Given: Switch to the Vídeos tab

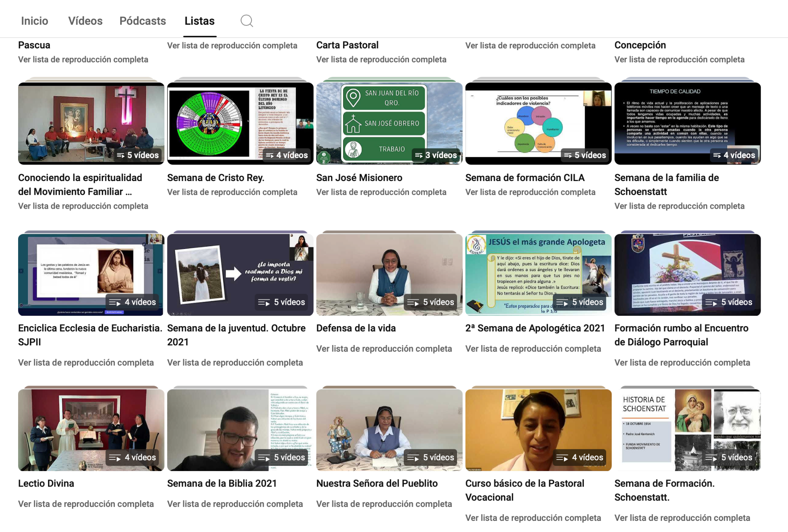Looking at the screenshot, I should (85, 21).
